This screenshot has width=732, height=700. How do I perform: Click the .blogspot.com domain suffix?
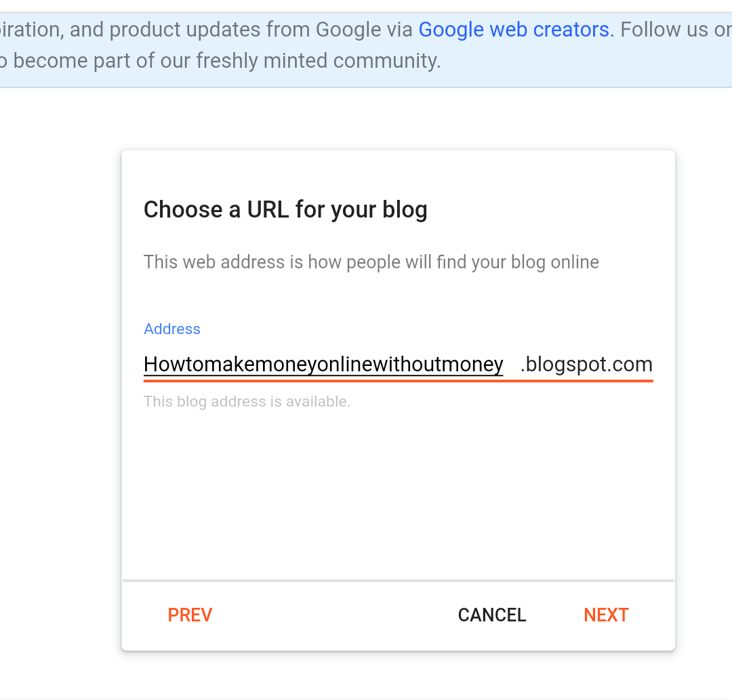(586, 365)
